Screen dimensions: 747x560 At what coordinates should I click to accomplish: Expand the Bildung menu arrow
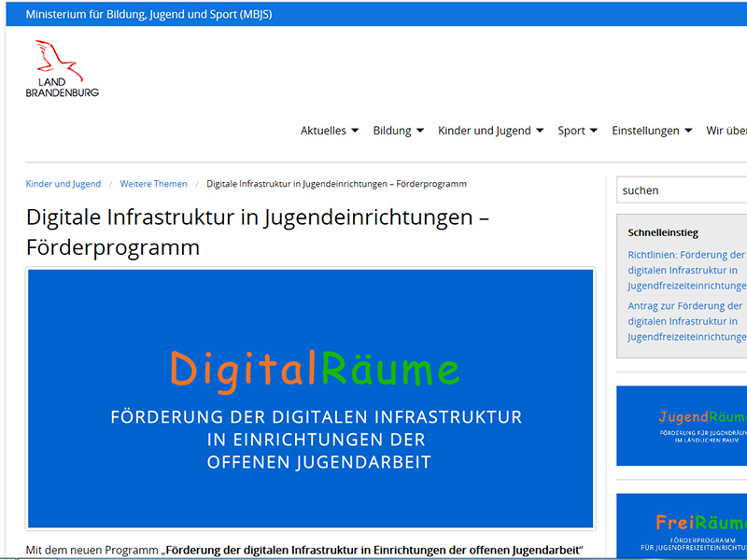pyautogui.click(x=420, y=132)
